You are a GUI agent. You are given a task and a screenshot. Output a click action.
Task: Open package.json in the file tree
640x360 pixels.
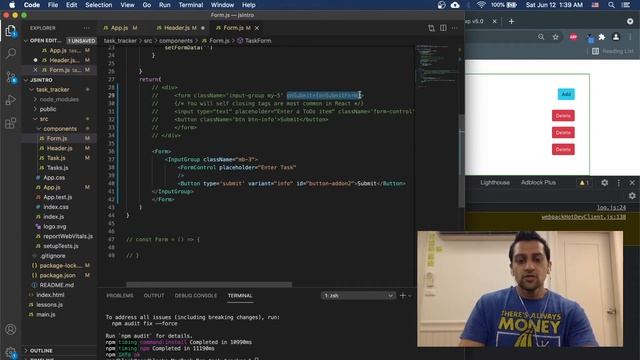pyautogui.click(x=57, y=275)
